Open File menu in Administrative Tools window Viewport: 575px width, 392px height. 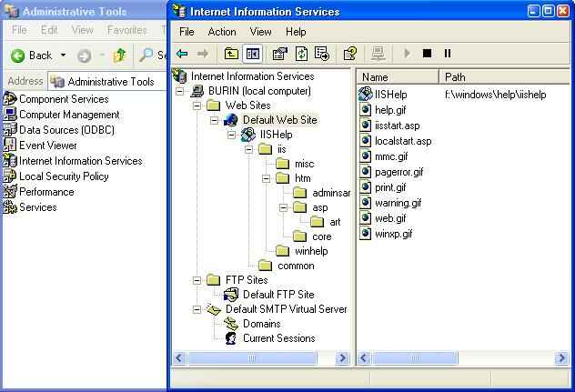point(19,30)
